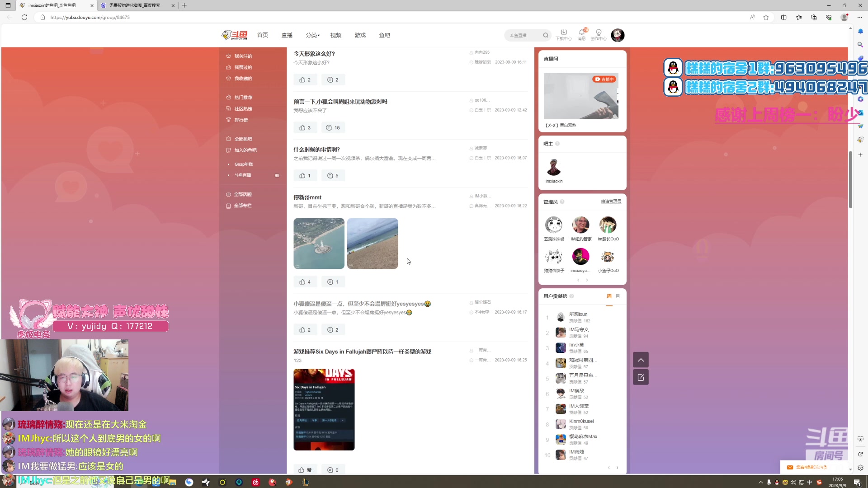Click the Edge sidebar add plus icon
868x488 pixels.
(x=860, y=155)
